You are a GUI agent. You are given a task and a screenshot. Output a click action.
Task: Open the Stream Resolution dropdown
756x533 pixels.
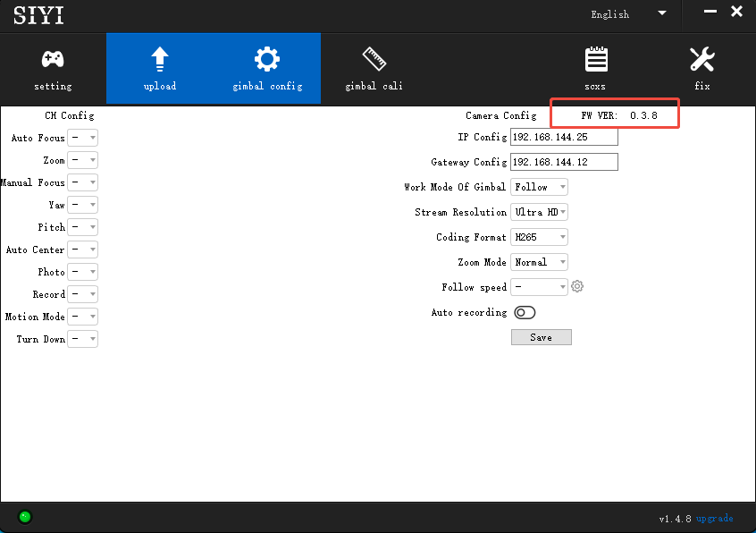click(x=540, y=212)
